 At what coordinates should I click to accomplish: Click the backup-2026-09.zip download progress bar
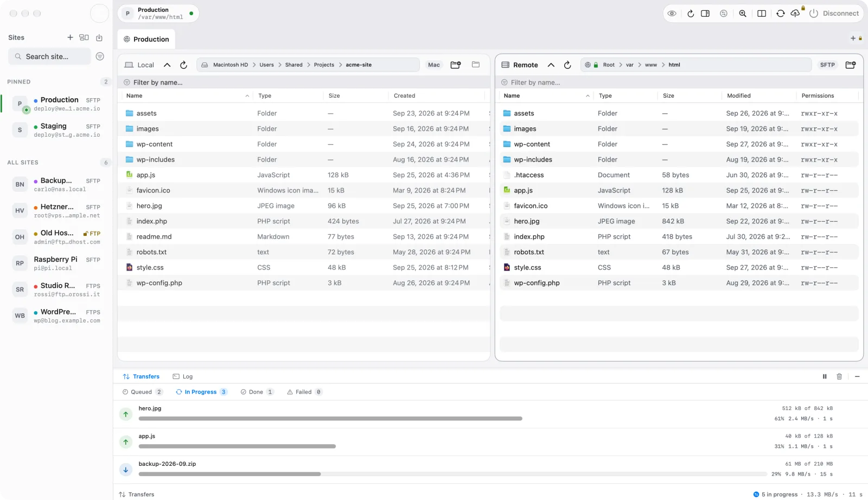(452, 474)
